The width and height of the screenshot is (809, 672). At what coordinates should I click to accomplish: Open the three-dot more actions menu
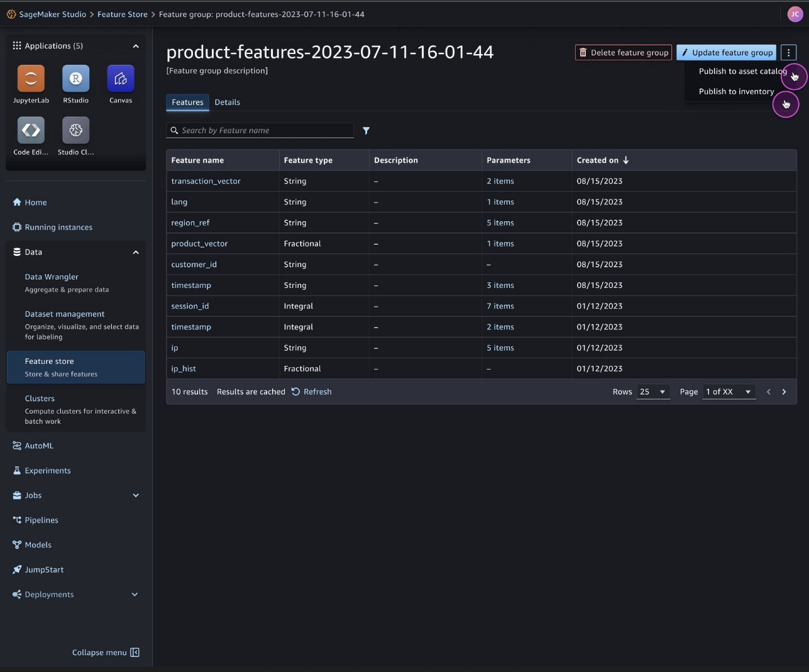coord(788,53)
